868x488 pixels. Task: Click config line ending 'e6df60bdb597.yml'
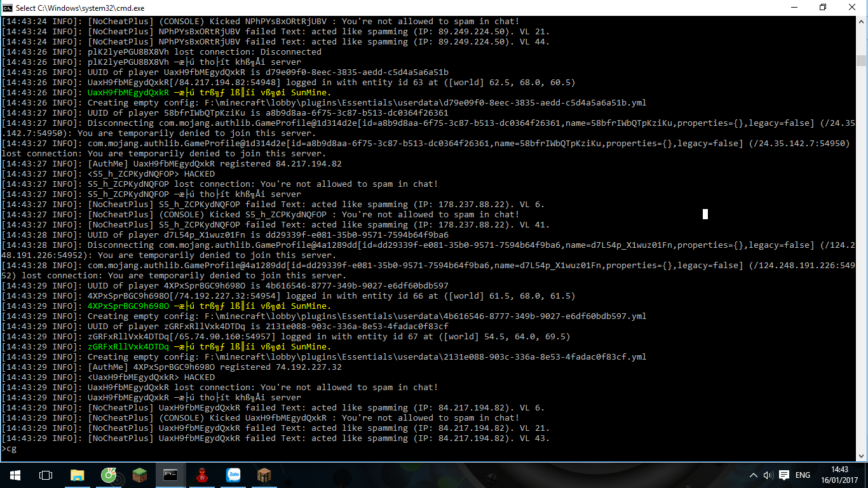coord(324,316)
